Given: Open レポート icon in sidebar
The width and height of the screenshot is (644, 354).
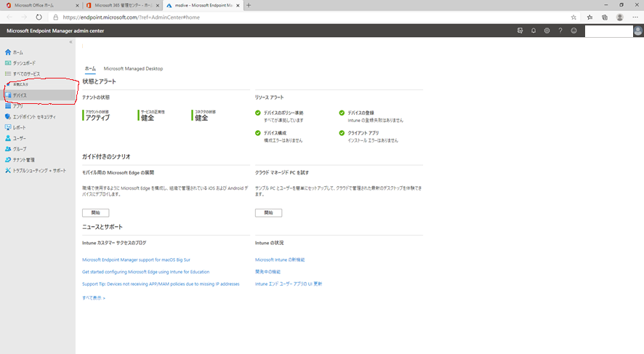Looking at the screenshot, I should pyautogui.click(x=8, y=127).
